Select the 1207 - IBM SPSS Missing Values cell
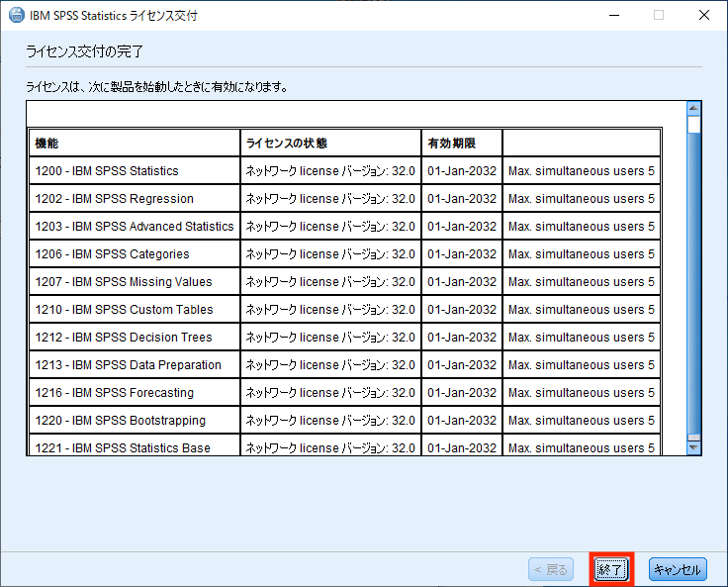728x587 pixels. point(135,282)
